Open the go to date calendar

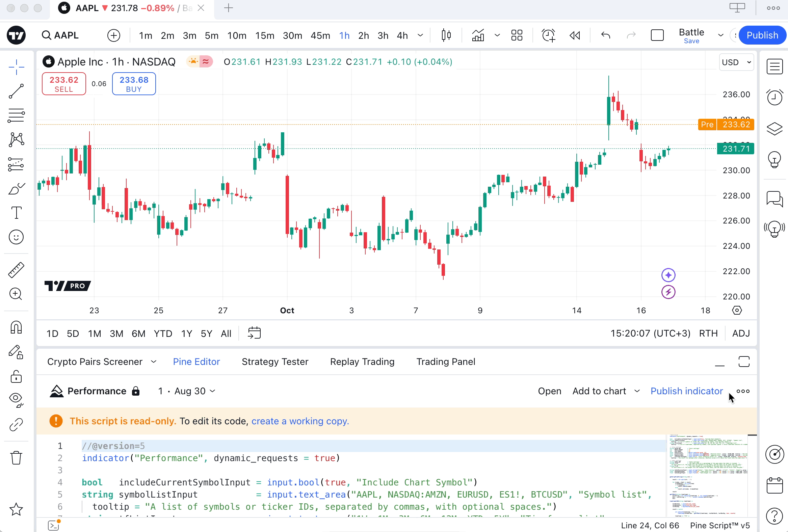click(254, 333)
